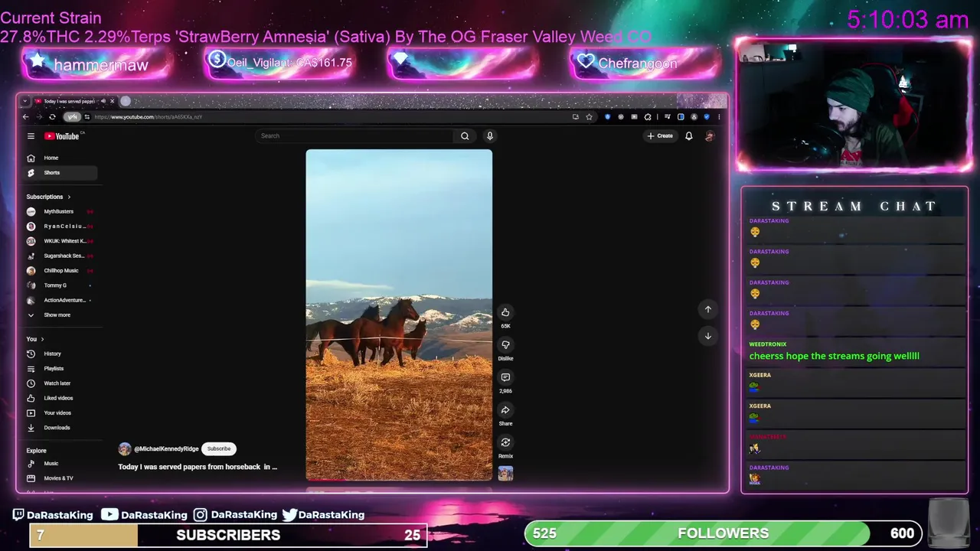Click the browser back arrow
Image resolution: width=980 pixels, height=551 pixels.
(25, 117)
